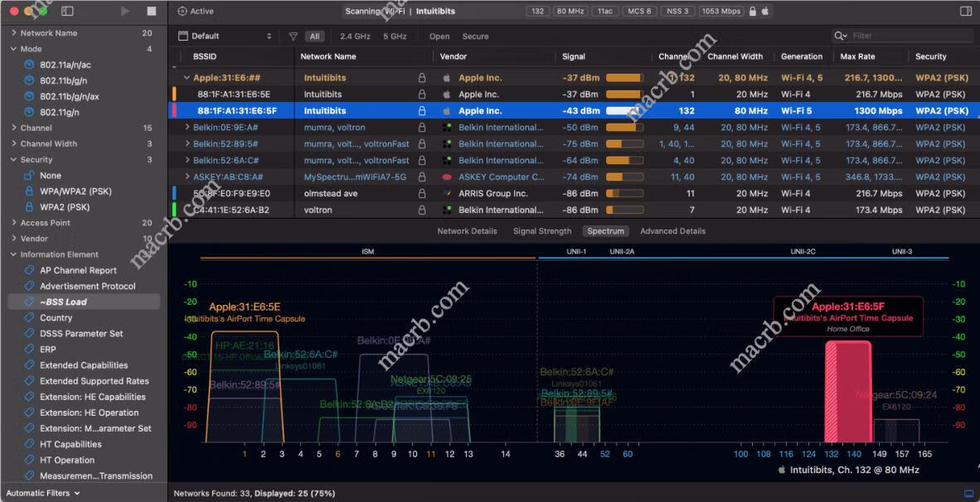Viewport: 980px width, 502px height.
Task: Collapse the Security sidebar group
Action: (14, 160)
